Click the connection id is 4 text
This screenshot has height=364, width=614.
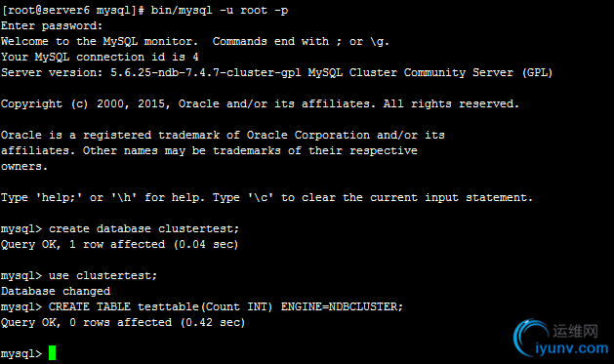[138, 57]
